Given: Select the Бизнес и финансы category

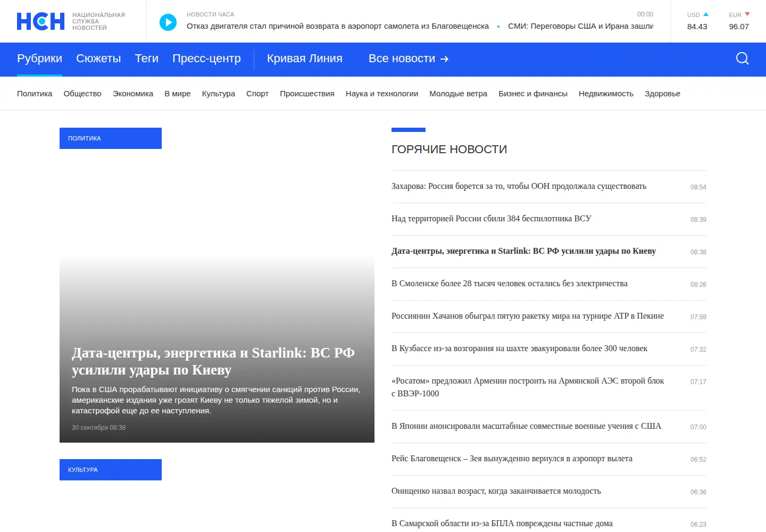Looking at the screenshot, I should (x=533, y=94).
